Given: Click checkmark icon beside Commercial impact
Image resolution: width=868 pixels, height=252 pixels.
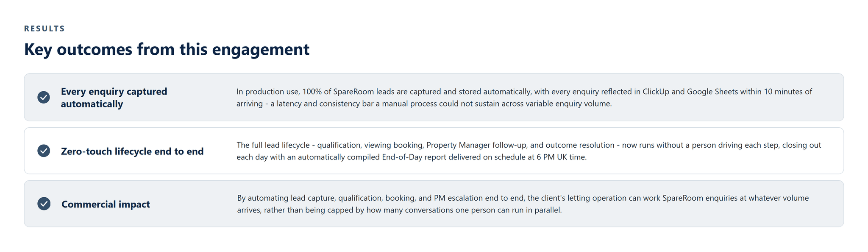Looking at the screenshot, I should coord(44,204).
